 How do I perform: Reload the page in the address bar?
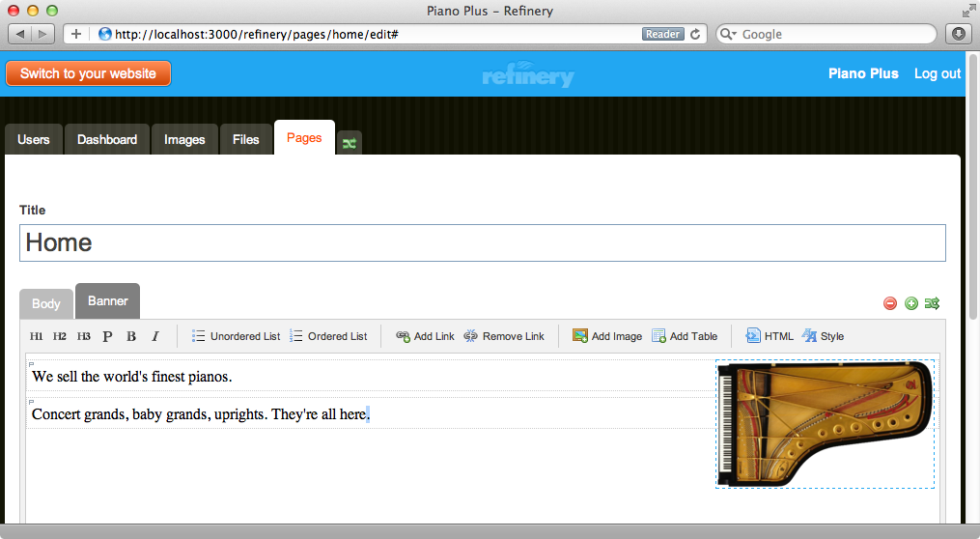tap(695, 35)
